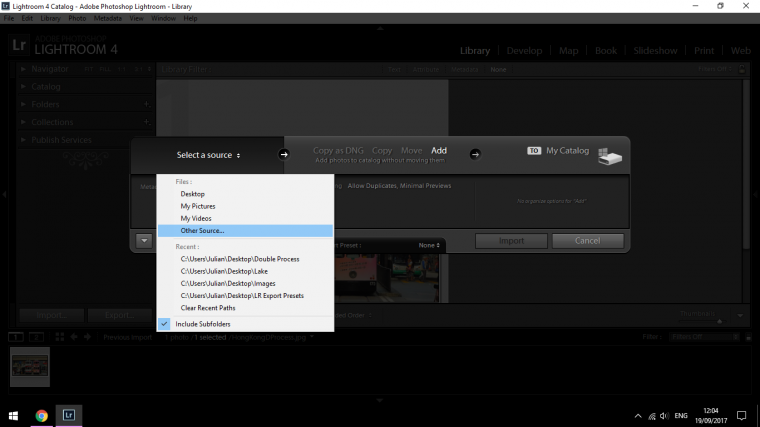The height and width of the screenshot is (427, 760).
Task: Click the hard drive destination icon
Action: (610, 156)
